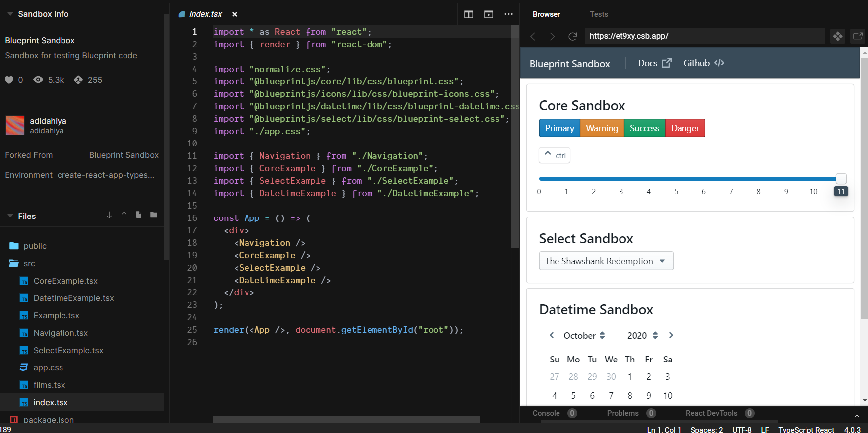Switch to the Tests tab
Viewport: 868px width, 433px height.
[599, 14]
